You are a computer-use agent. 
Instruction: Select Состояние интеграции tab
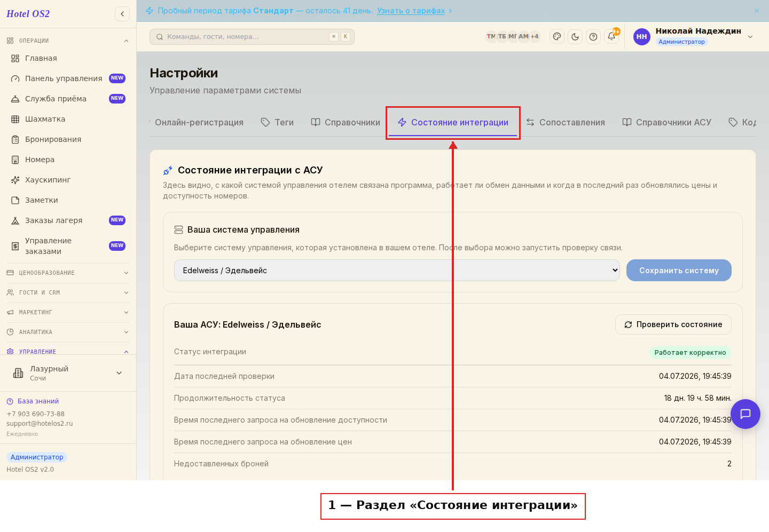point(453,122)
